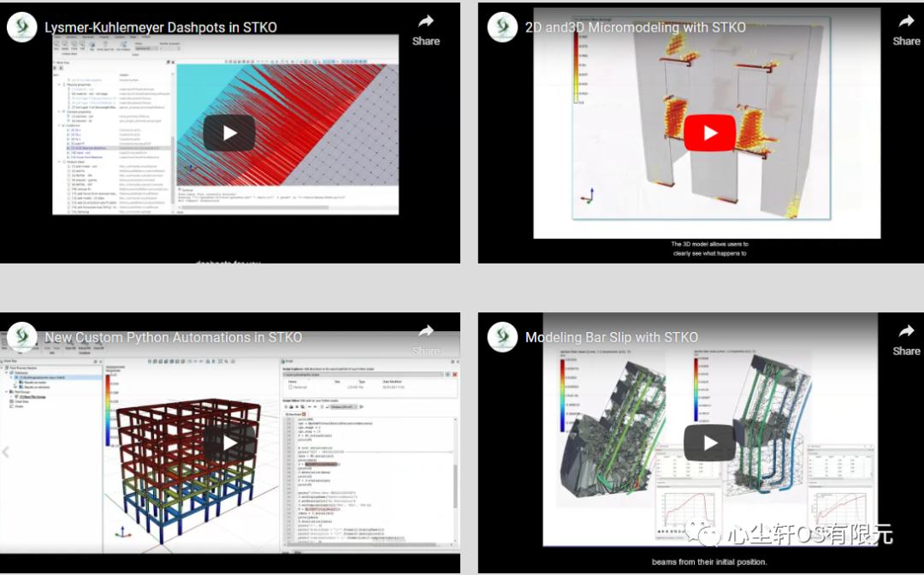This screenshot has height=575, width=924.
Task: Share the New Custom Python Automations video
Action: pyautogui.click(x=425, y=341)
